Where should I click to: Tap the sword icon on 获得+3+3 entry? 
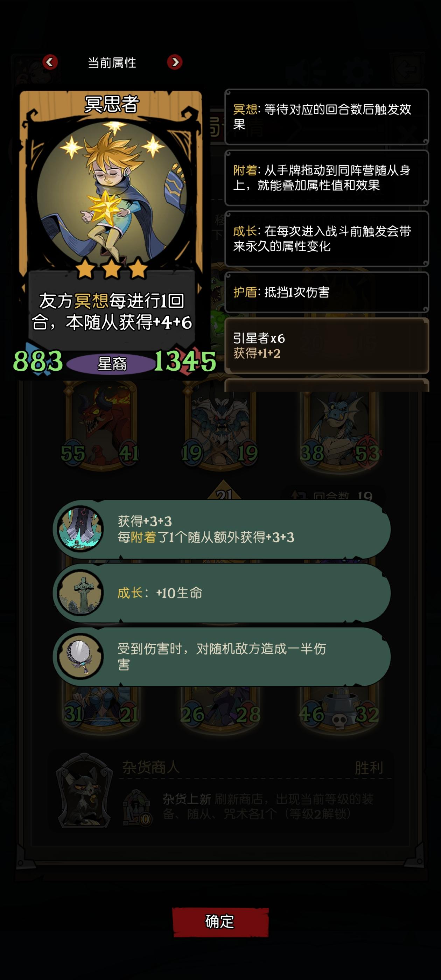pos(80,529)
